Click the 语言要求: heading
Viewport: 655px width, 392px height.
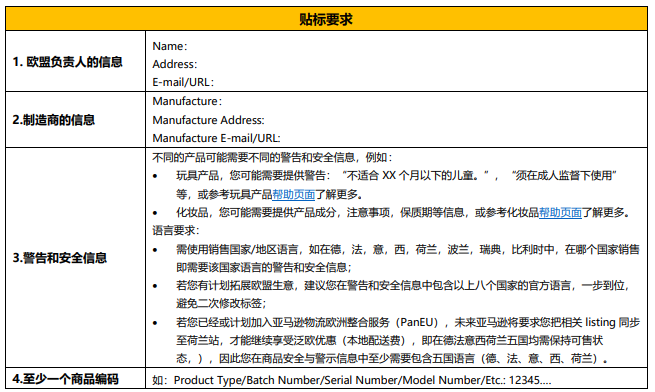pyautogui.click(x=176, y=230)
